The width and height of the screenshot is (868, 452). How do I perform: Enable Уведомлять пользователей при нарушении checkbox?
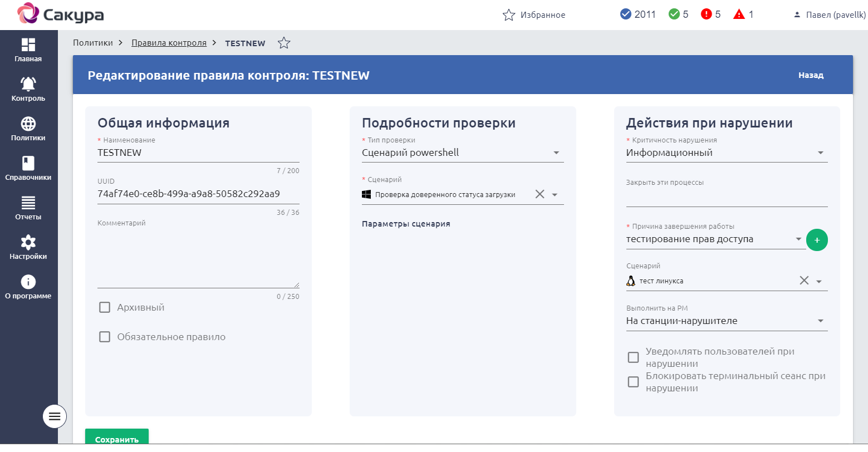tap(633, 357)
